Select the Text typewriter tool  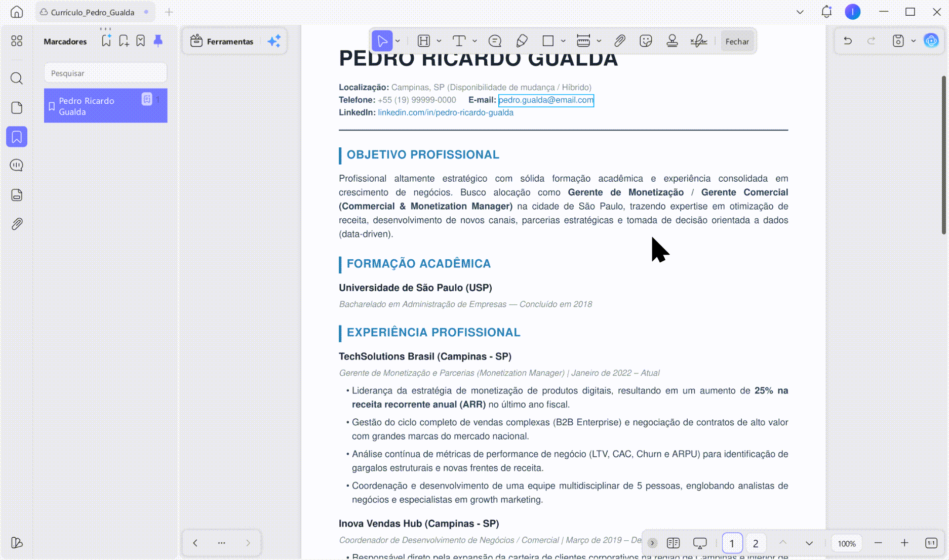click(x=459, y=41)
